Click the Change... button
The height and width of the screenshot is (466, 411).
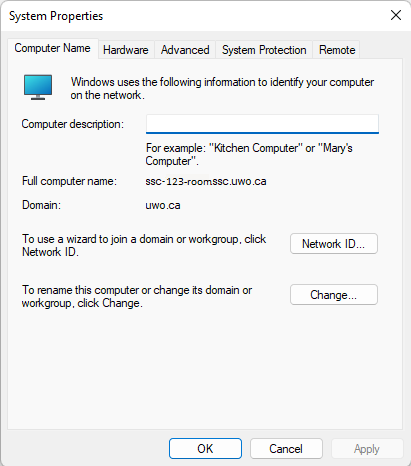pos(334,295)
